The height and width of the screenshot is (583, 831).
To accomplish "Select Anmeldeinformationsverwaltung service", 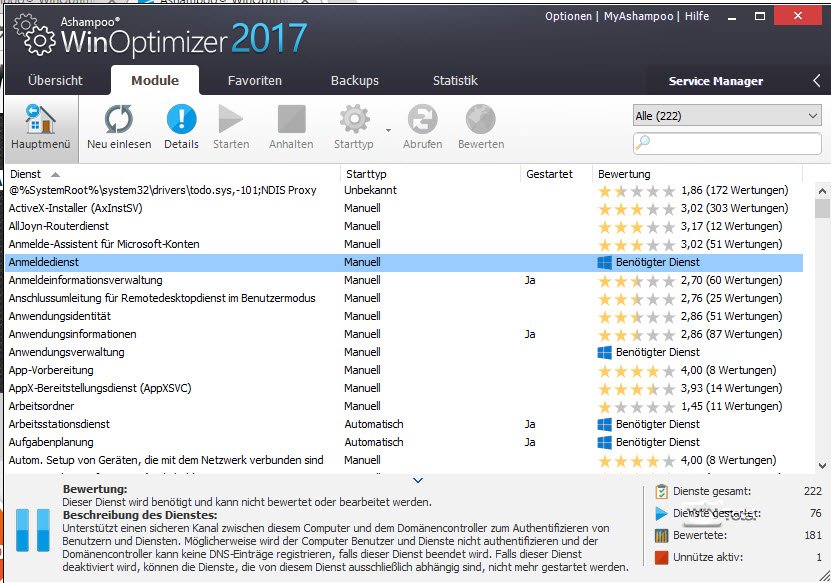I will (404, 280).
